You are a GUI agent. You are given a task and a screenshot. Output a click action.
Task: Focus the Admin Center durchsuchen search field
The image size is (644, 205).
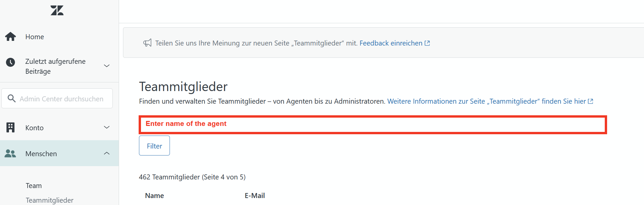pyautogui.click(x=62, y=99)
